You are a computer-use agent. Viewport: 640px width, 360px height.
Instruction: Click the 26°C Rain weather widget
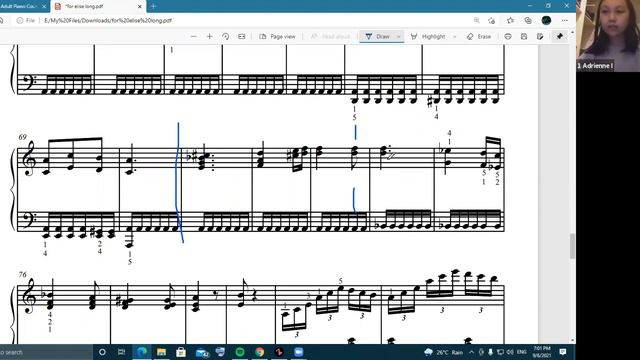pos(443,352)
